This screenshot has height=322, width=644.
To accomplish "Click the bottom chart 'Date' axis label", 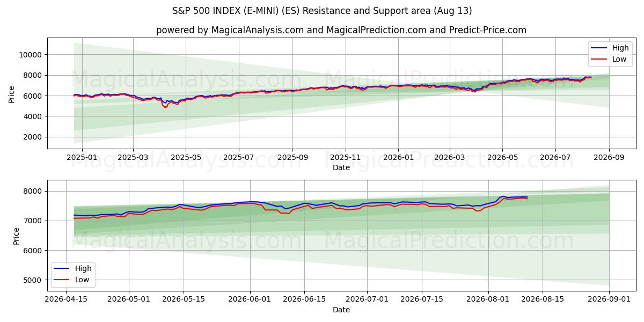I will [x=341, y=310].
